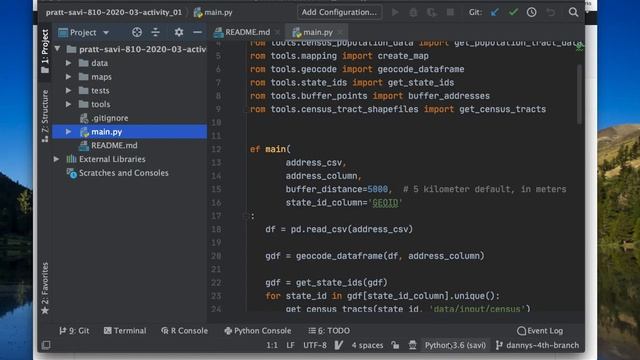Expand the main.py tree arrow
The height and width of the screenshot is (360, 640).
[68, 131]
